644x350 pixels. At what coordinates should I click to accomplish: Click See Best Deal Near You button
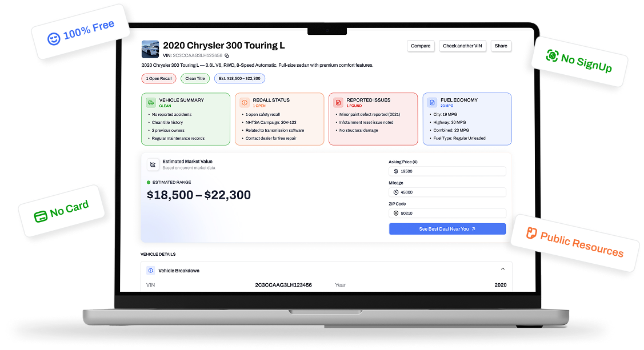click(x=447, y=229)
